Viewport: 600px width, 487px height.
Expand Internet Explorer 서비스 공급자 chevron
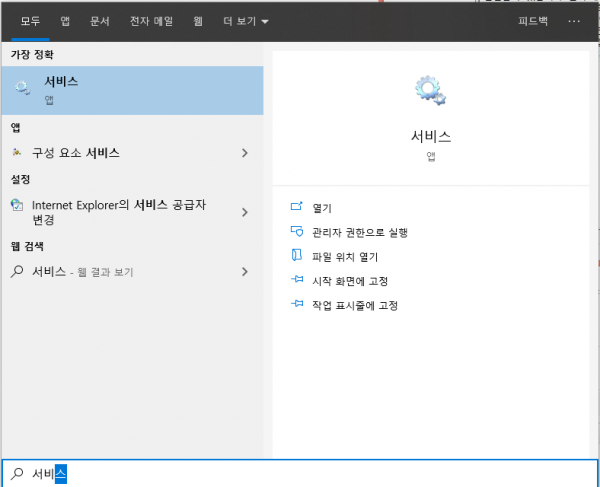pyautogui.click(x=245, y=212)
